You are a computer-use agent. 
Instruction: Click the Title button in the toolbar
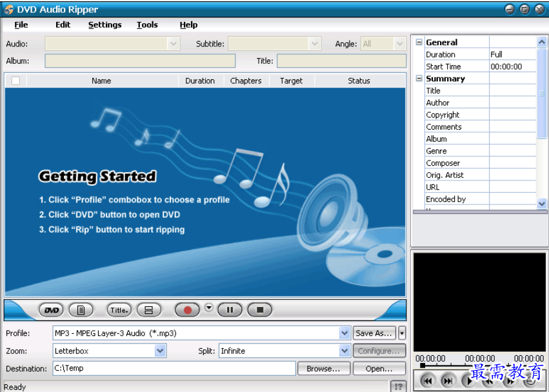point(119,310)
